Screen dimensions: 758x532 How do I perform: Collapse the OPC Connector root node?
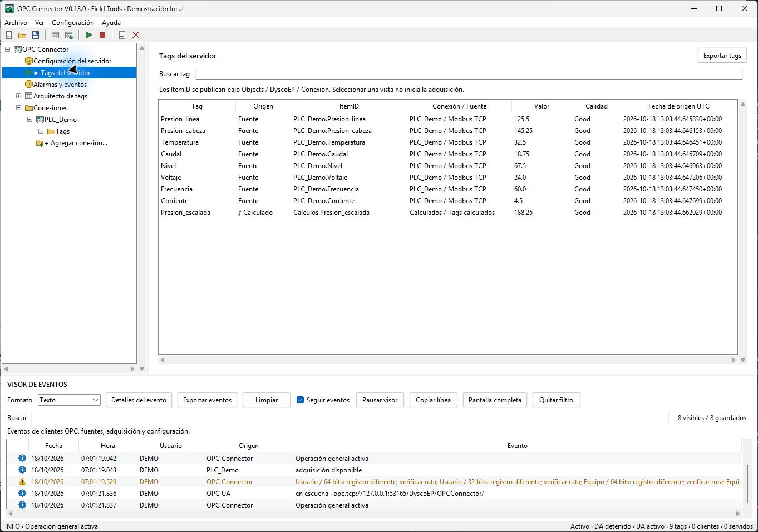8,50
